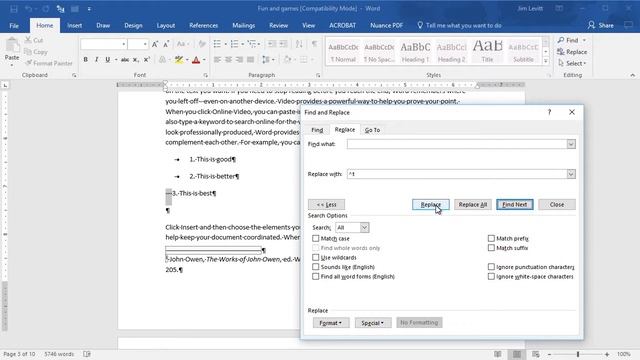Click the Replace button in dialog
This screenshot has width=640, height=360.
pyautogui.click(x=431, y=204)
